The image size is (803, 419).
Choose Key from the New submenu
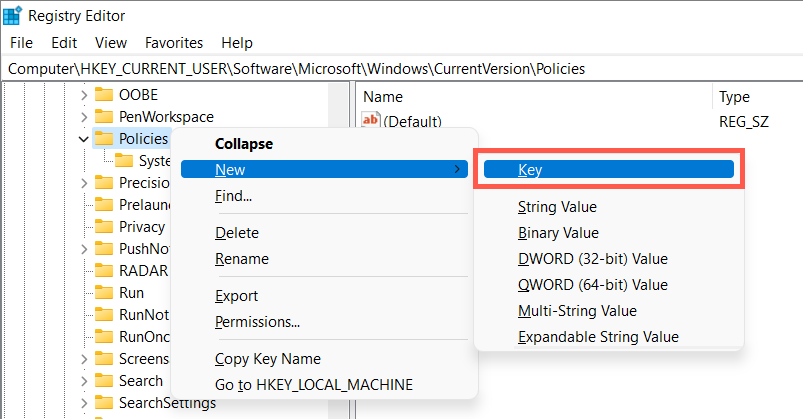(x=608, y=170)
